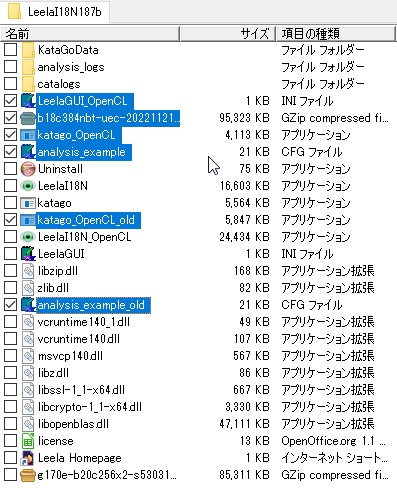This screenshot has height=488, width=397.
Task: Uncheck the b18c384nbt-uec archive checkbox
Action: pyautogui.click(x=11, y=118)
